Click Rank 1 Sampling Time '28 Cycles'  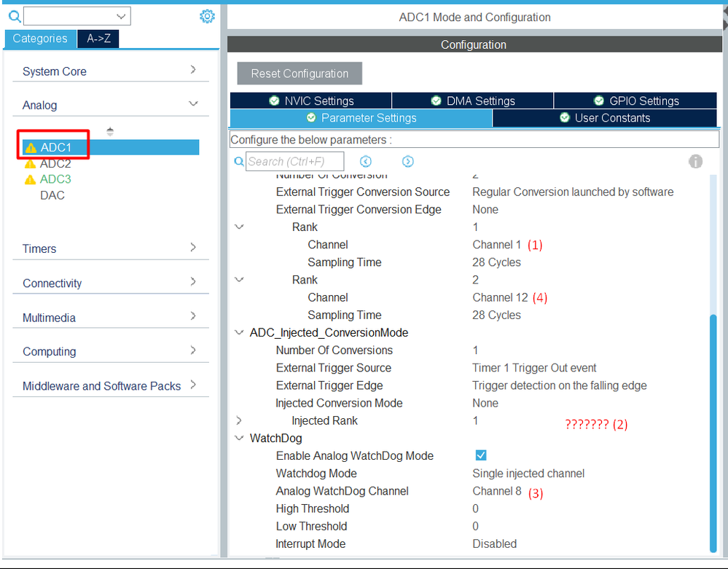[x=496, y=262]
